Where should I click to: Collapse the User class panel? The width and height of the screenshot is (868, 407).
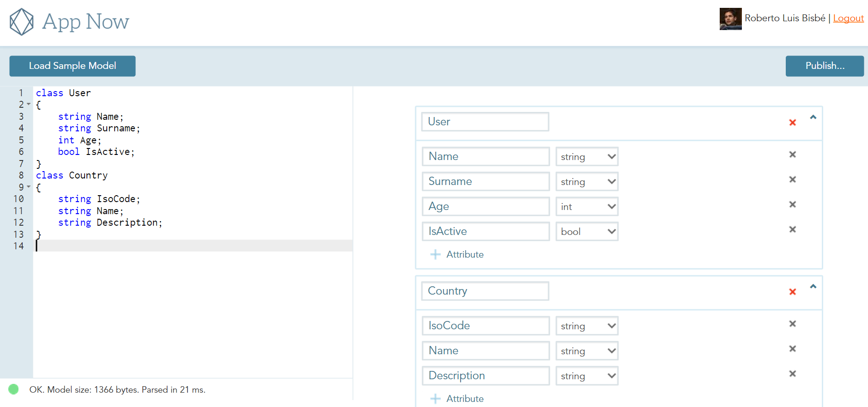813,117
